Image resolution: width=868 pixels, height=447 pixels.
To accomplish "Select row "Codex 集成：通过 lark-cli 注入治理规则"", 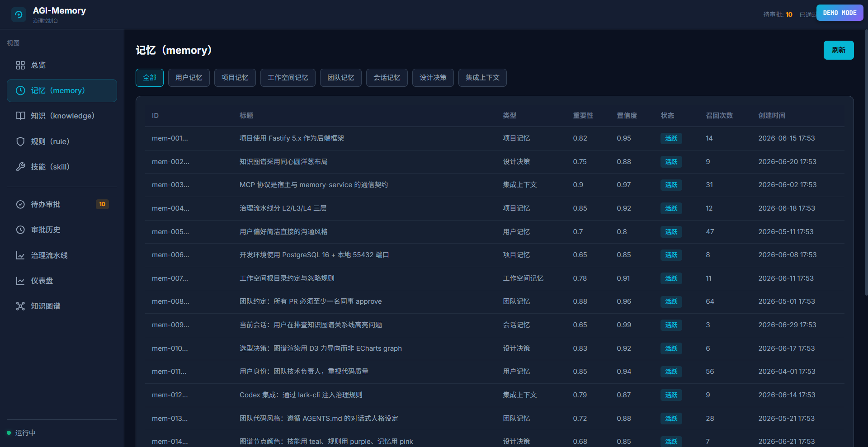I will pyautogui.click(x=495, y=395).
